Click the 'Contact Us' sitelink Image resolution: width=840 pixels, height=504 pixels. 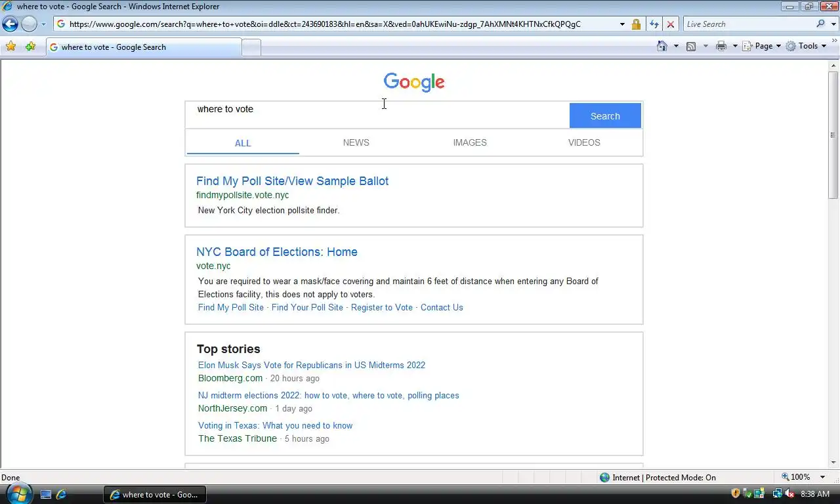tap(442, 307)
